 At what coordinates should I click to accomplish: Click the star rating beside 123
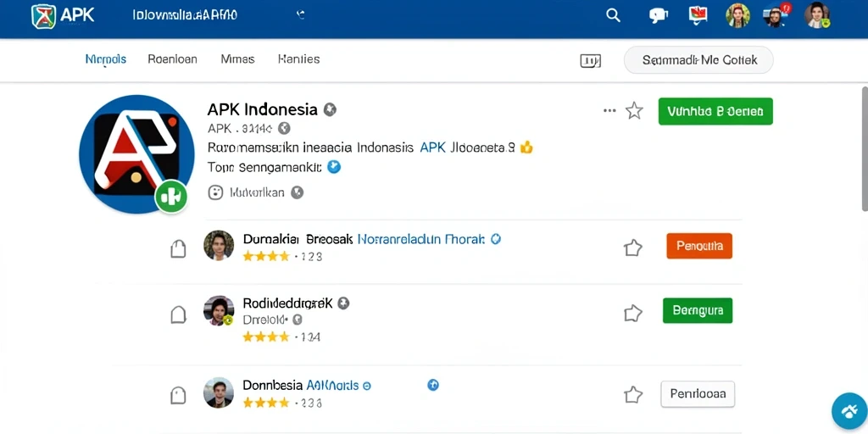coord(265,256)
